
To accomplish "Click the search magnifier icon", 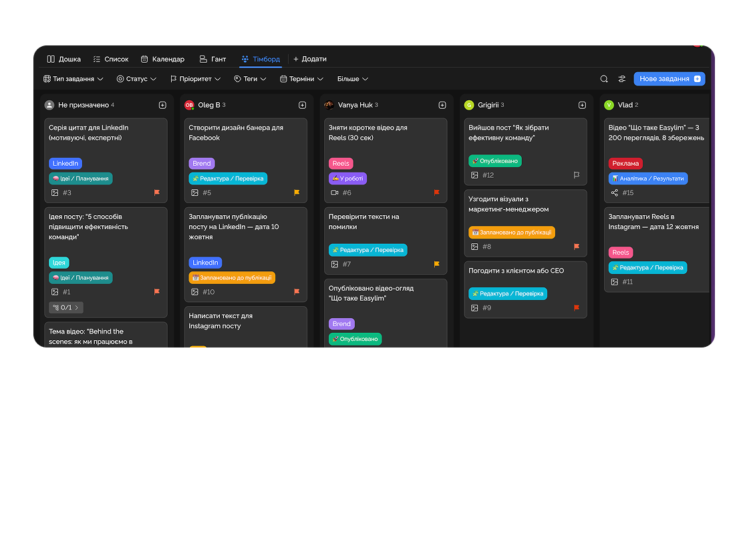I will 604,79.
